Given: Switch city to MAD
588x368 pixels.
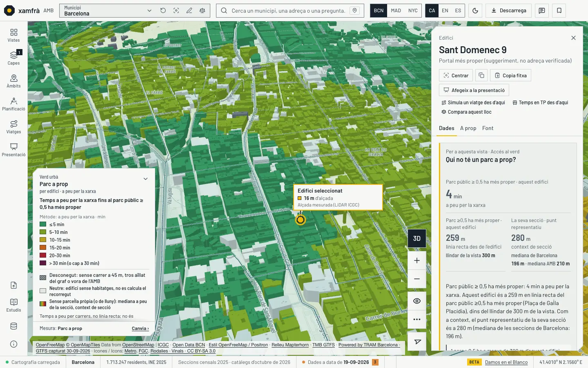Looking at the screenshot, I should 396,11.
